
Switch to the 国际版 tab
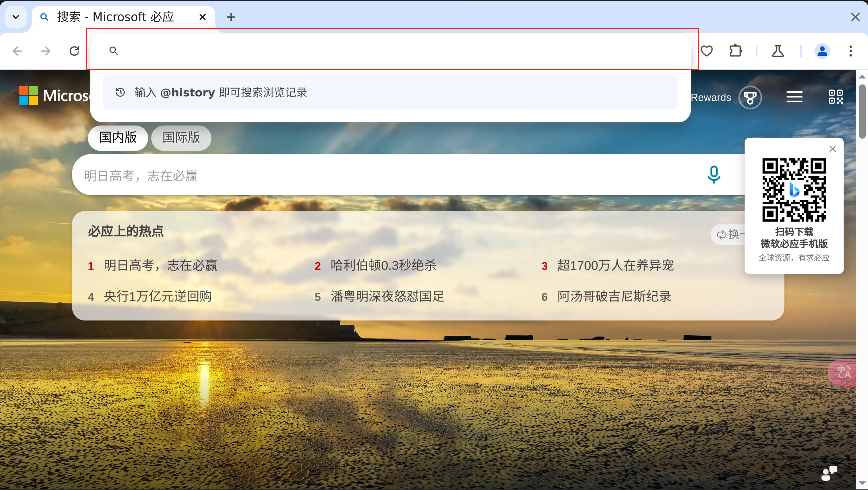pyautogui.click(x=181, y=137)
